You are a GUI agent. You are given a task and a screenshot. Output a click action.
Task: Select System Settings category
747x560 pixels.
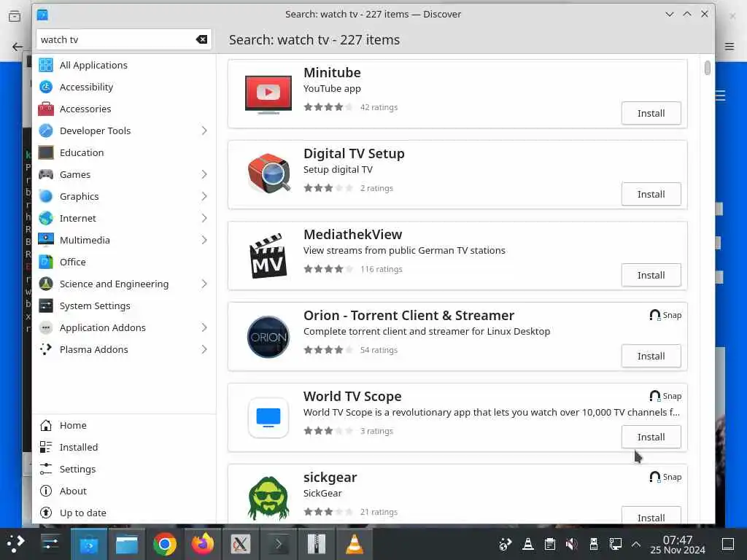pyautogui.click(x=124, y=306)
